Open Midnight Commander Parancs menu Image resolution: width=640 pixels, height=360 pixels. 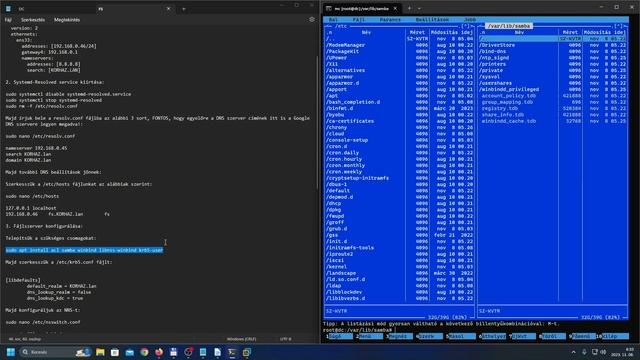390,20
